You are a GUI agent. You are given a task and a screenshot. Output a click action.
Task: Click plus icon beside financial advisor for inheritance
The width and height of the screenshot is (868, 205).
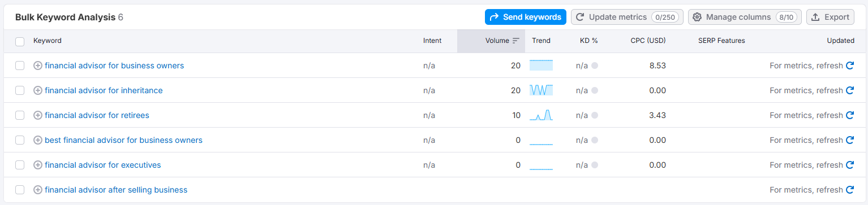[x=38, y=90]
